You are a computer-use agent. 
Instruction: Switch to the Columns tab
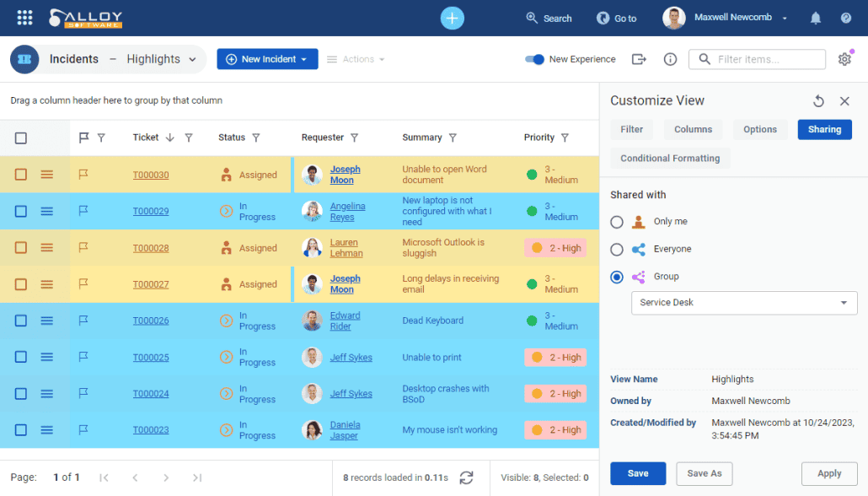tap(693, 129)
